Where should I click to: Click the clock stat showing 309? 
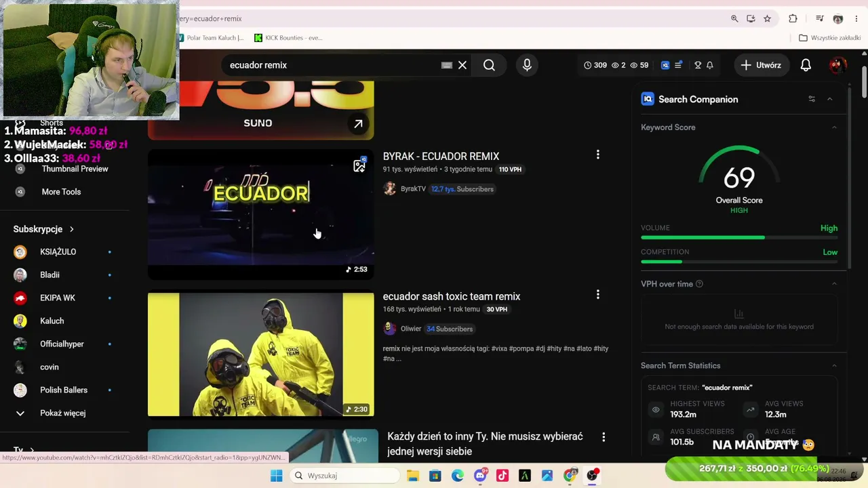[595, 65]
